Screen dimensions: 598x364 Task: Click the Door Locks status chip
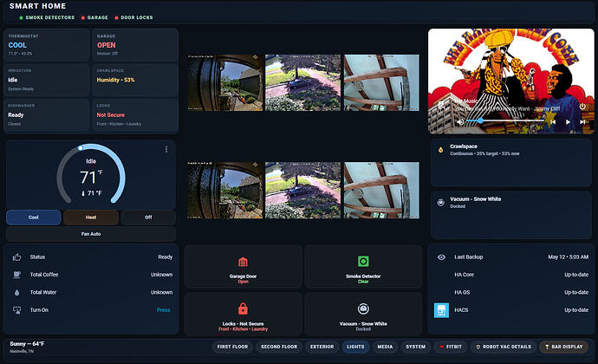(x=133, y=17)
